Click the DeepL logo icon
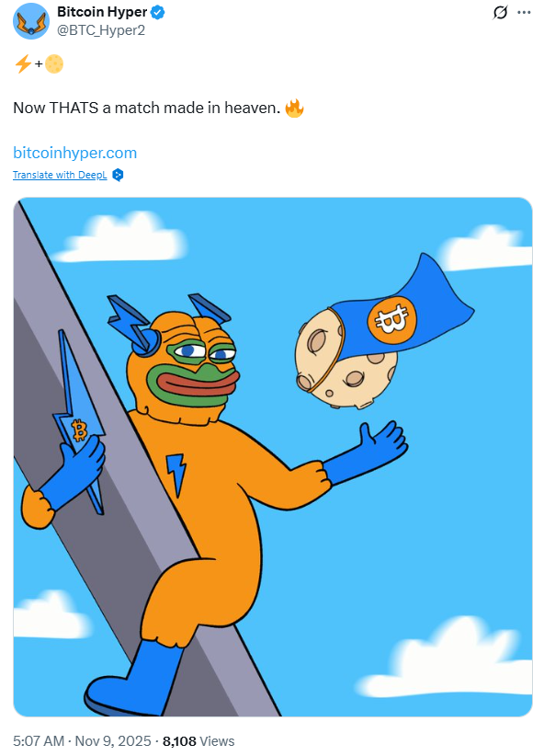 (118, 175)
